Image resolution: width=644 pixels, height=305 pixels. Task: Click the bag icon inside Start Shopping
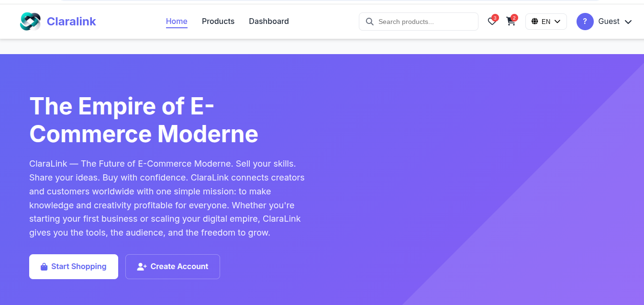pyautogui.click(x=44, y=266)
